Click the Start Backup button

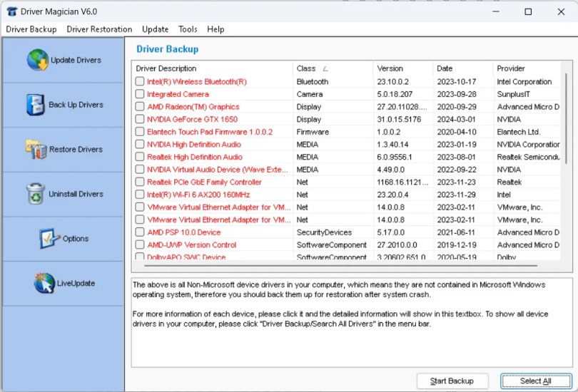[x=452, y=381]
